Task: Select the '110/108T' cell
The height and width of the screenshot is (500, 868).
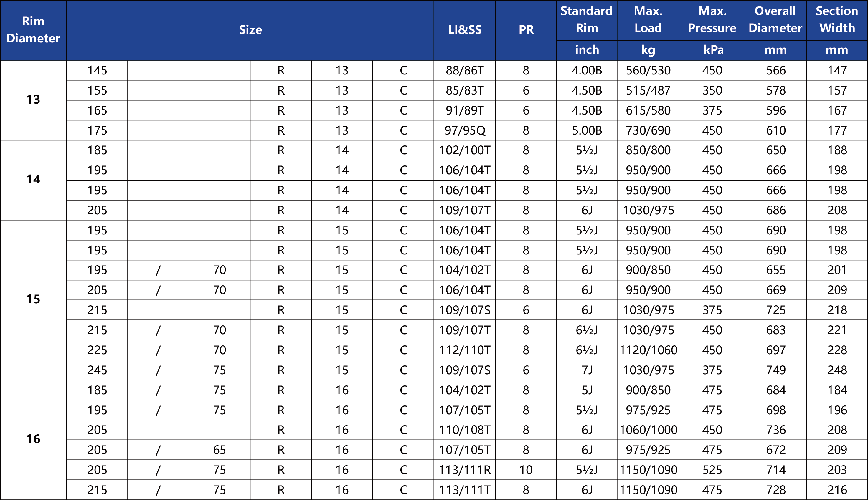Action: (x=465, y=430)
